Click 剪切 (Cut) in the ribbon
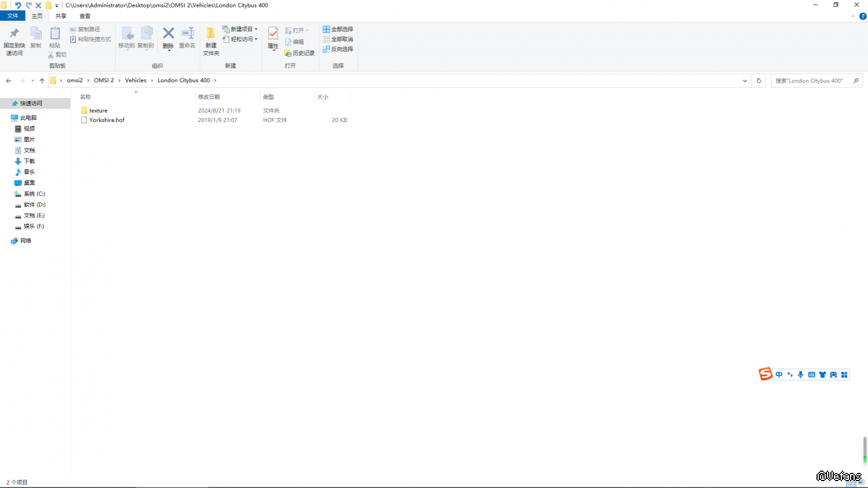868x488 pixels. pyautogui.click(x=57, y=54)
